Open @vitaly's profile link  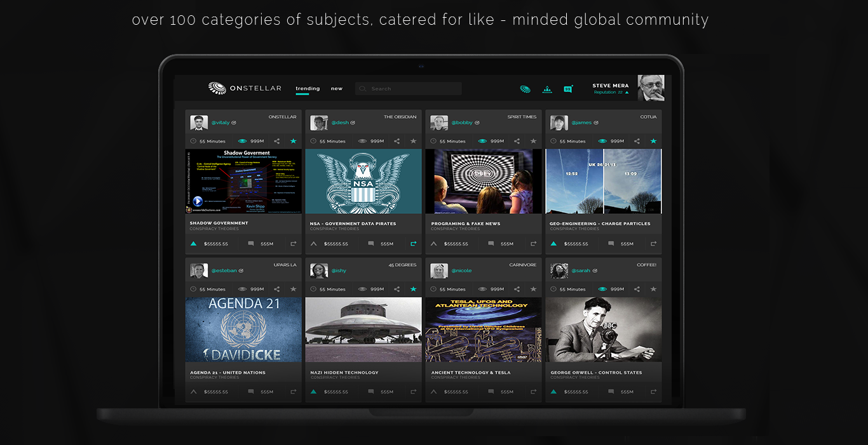(x=220, y=123)
